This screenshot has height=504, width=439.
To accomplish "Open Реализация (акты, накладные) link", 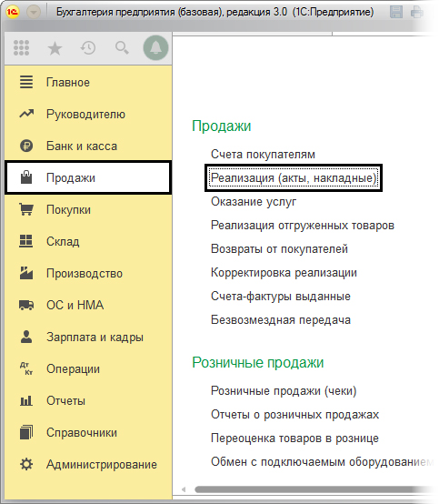I will [294, 177].
